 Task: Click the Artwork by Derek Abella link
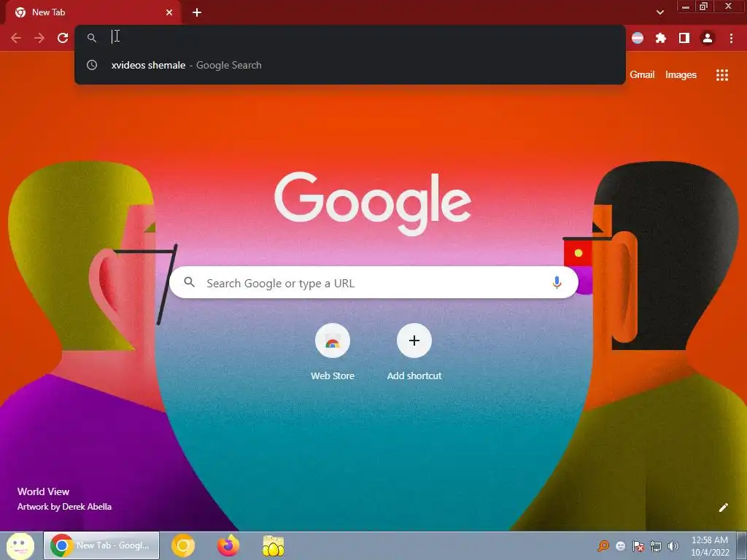64,507
